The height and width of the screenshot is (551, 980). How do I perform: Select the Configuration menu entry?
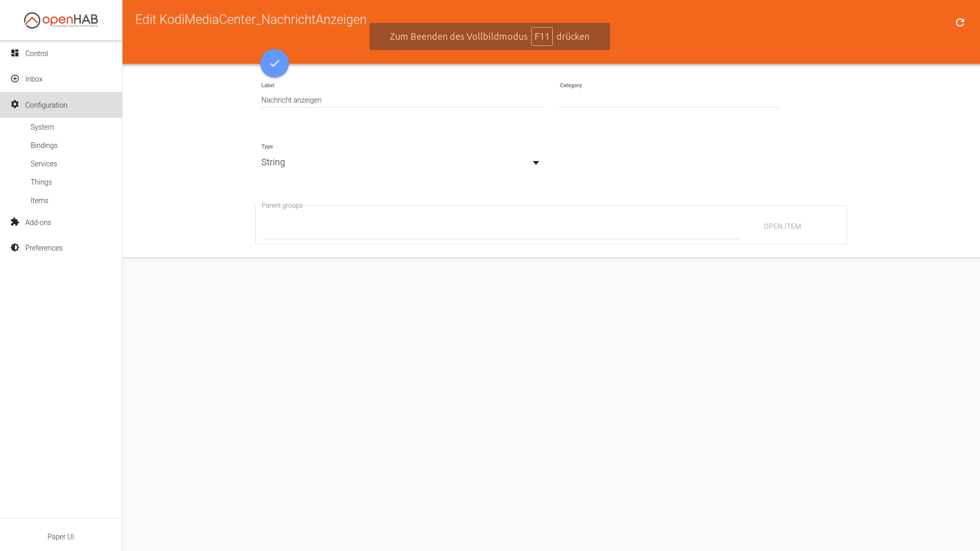coord(46,105)
